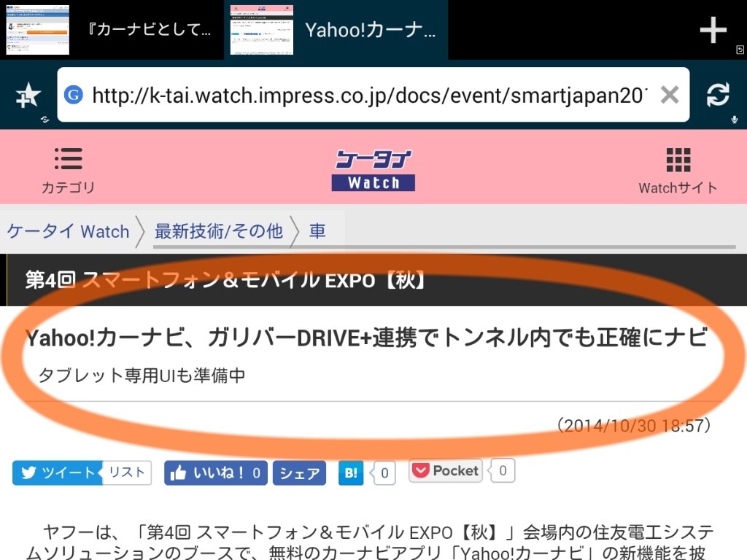Save article with the Pocket button

[446, 470]
